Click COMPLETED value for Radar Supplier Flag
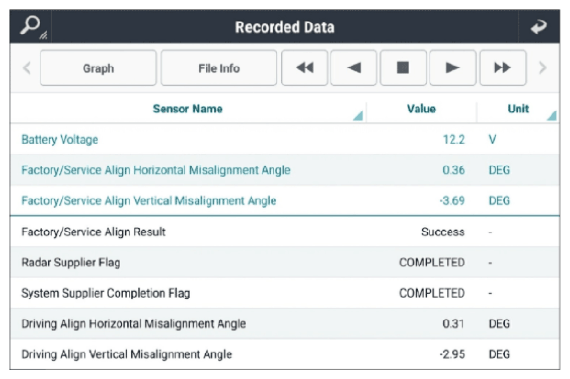 (432, 262)
